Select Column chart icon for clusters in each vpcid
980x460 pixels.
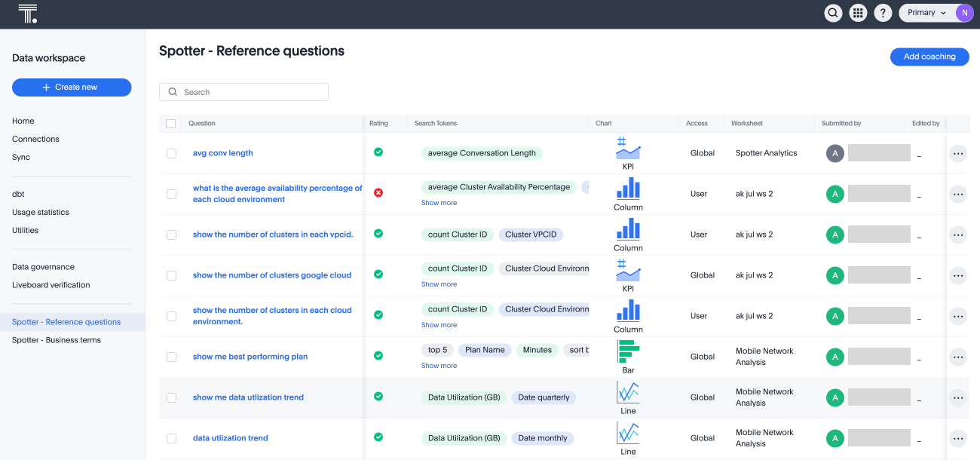click(628, 230)
